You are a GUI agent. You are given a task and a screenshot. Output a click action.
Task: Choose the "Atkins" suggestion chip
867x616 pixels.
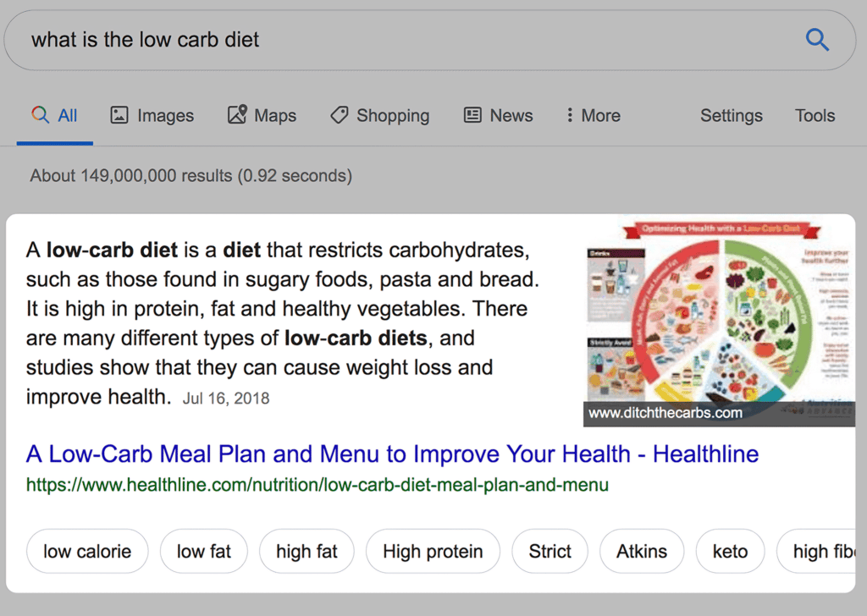click(641, 552)
